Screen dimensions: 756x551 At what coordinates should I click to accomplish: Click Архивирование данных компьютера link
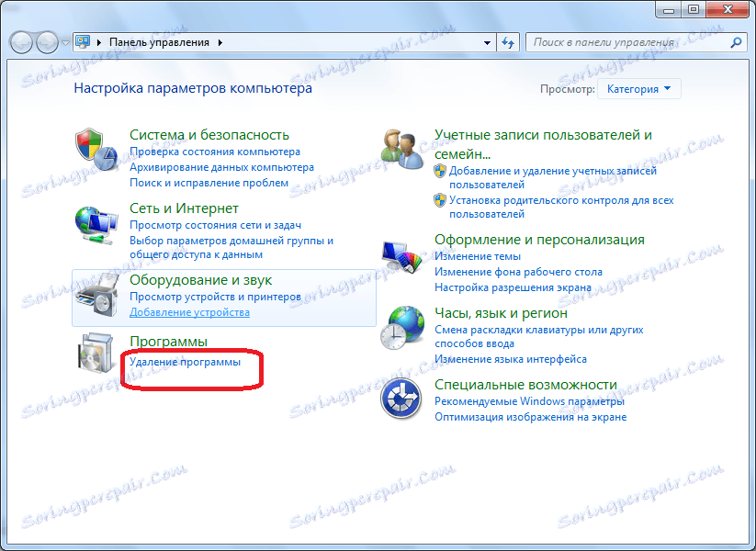[221, 167]
